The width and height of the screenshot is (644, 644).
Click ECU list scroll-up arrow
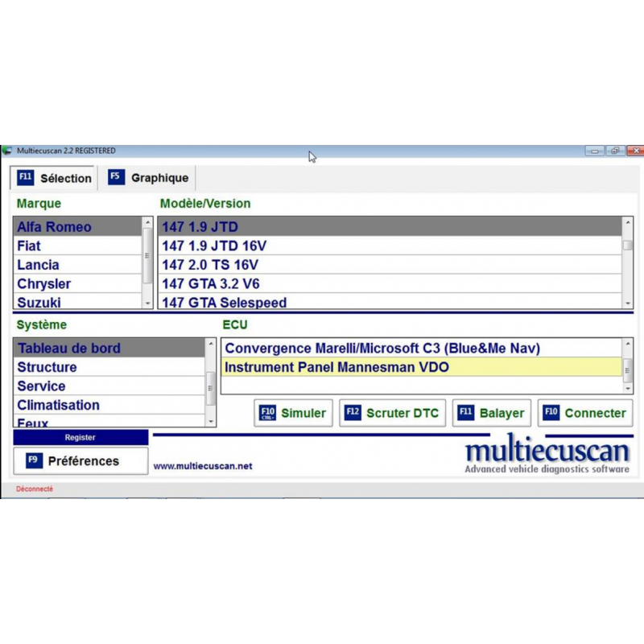click(x=628, y=344)
